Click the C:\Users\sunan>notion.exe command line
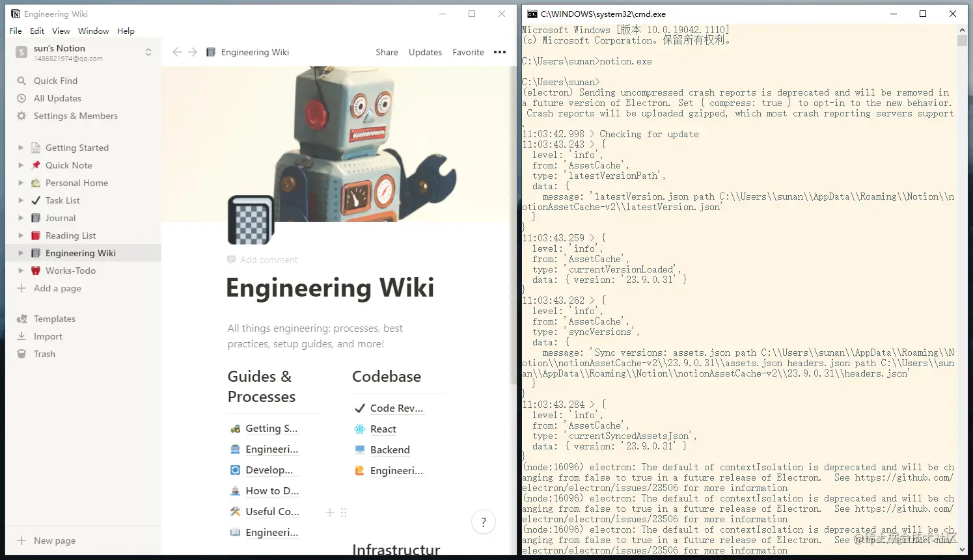This screenshot has height=560, width=973. click(587, 61)
